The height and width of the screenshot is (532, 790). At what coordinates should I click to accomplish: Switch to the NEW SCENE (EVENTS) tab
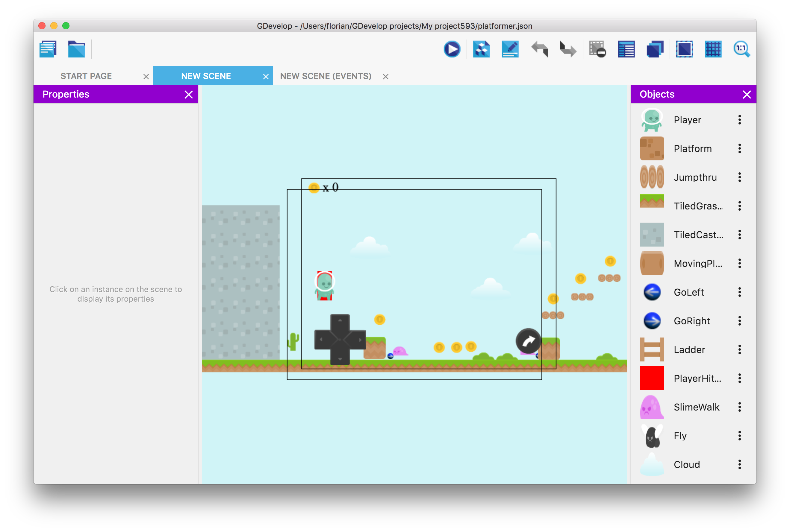click(325, 76)
